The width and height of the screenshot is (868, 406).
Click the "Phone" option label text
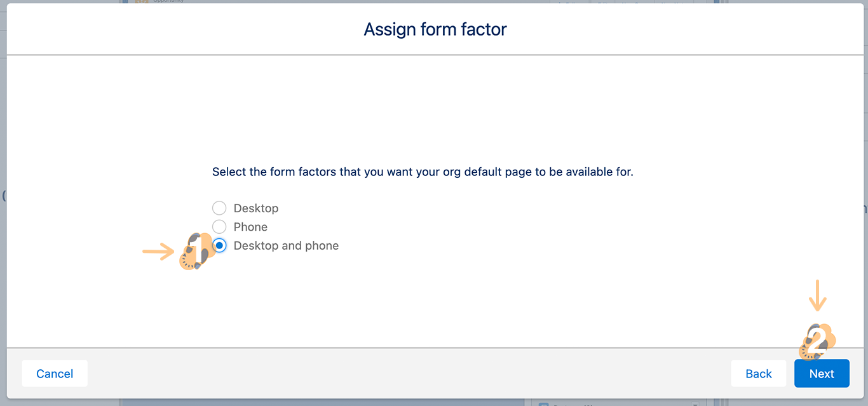[250, 227]
